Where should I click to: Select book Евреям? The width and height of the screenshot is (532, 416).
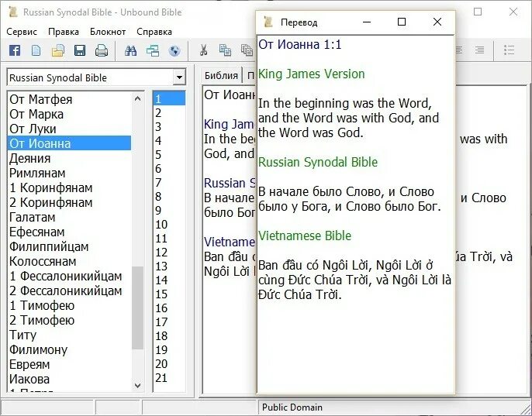[x=69, y=364]
